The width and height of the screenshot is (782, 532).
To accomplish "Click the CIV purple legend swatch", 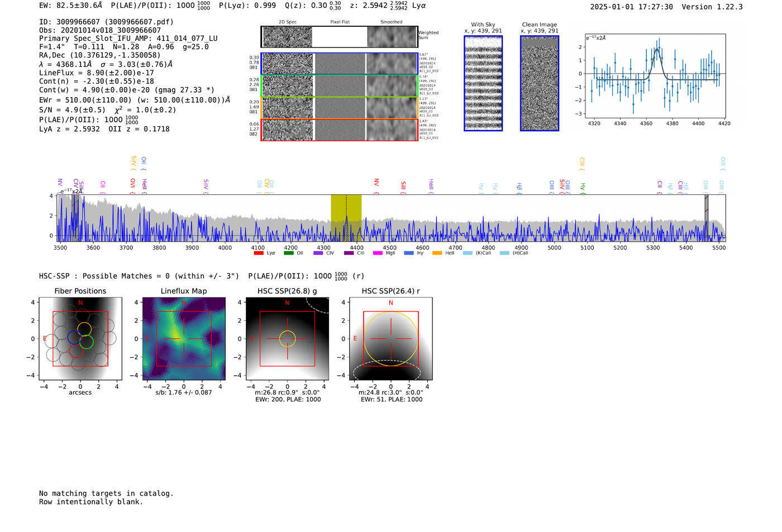I will tap(318, 253).
